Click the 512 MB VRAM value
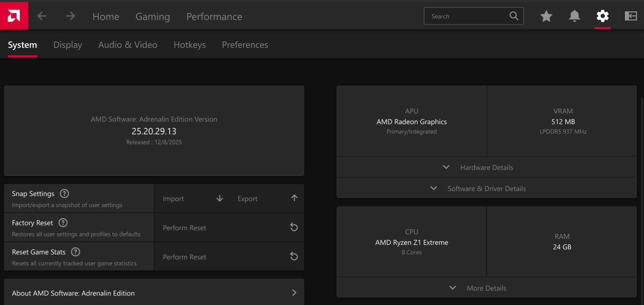 tap(563, 122)
